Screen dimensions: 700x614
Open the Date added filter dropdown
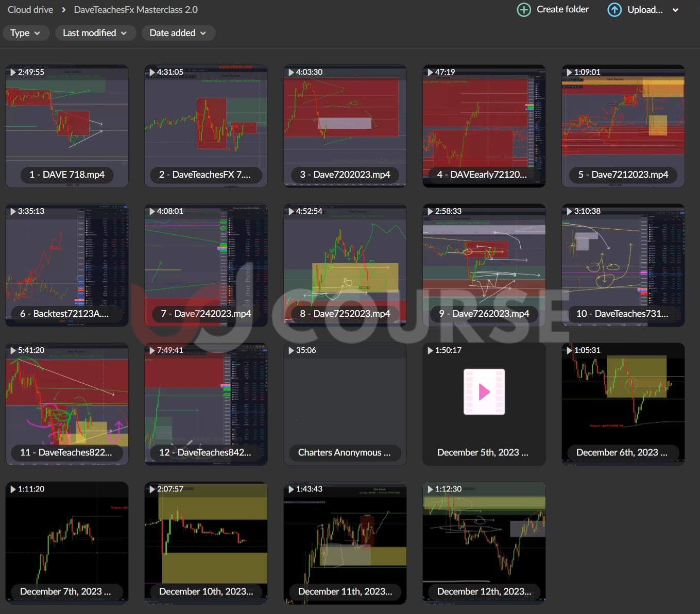click(x=178, y=33)
